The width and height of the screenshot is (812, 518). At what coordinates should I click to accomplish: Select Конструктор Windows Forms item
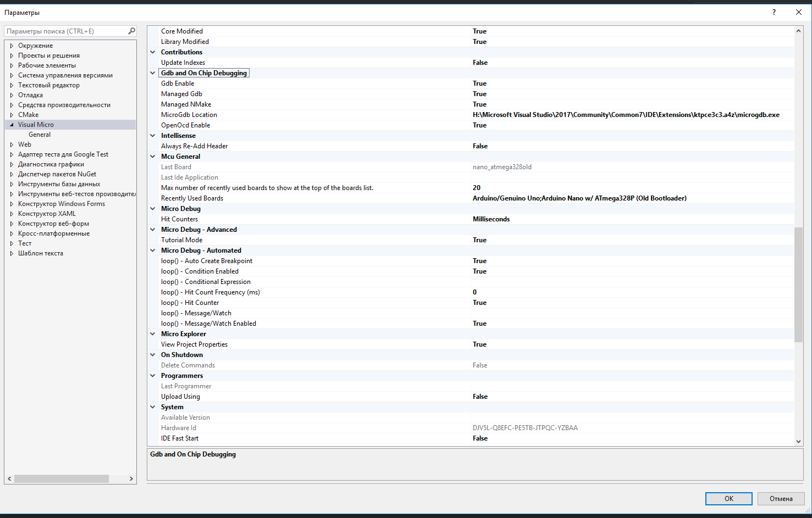pyautogui.click(x=62, y=204)
